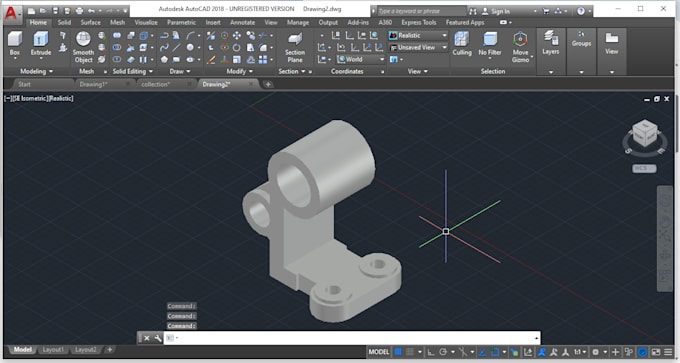Toggle the grid display in status bar

coord(398,352)
